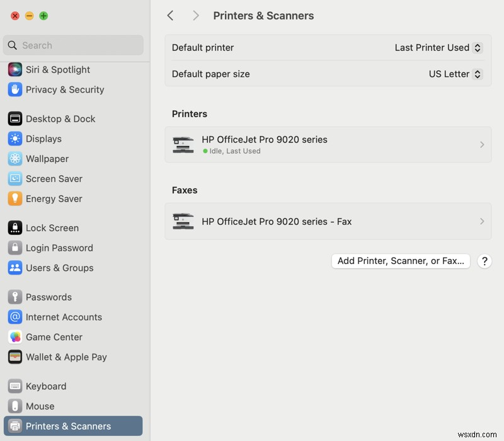Click the Siri & Spotlight sidebar icon
This screenshot has height=441, width=504.
pos(14,69)
